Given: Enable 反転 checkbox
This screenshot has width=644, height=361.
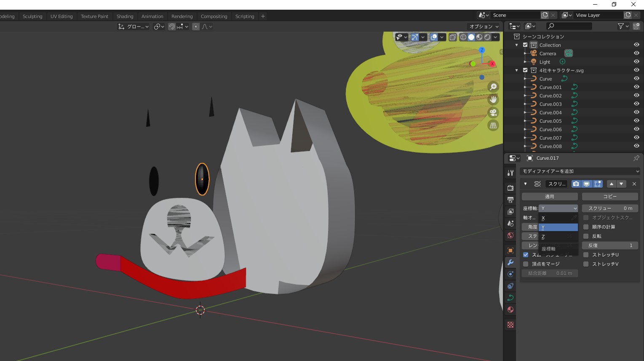Looking at the screenshot, I should click(x=586, y=236).
